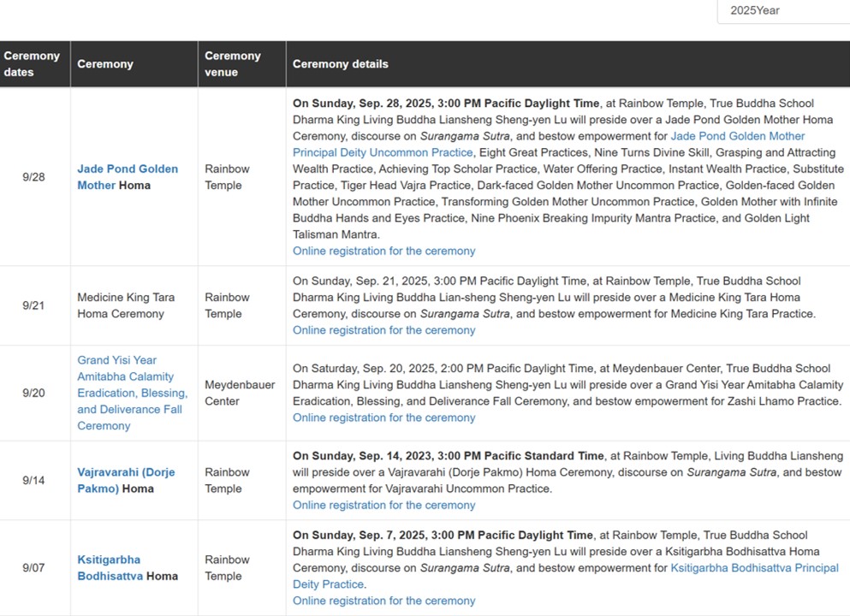Viewport: 850px width, 616px height.
Task: Click the Ceremony venue column header
Action: 241,64
